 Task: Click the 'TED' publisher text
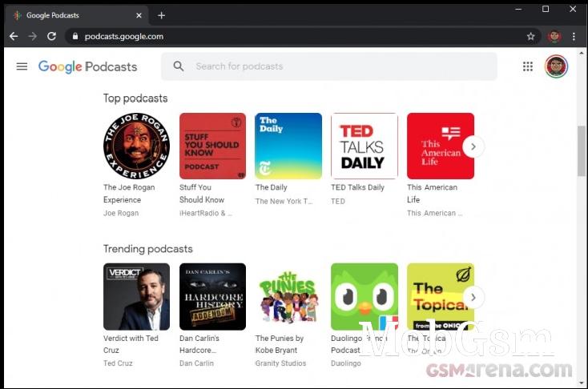[x=338, y=201]
